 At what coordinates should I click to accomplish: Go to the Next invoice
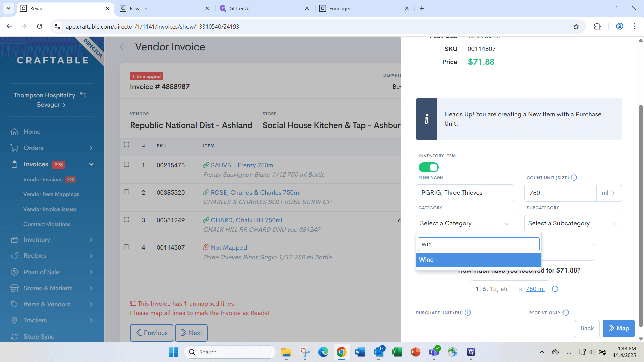point(191,333)
